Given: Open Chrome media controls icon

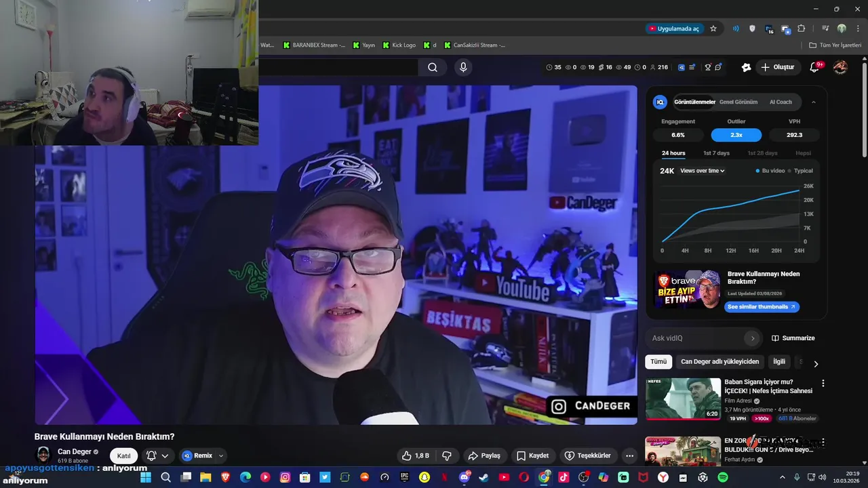Looking at the screenshot, I should tap(825, 28).
